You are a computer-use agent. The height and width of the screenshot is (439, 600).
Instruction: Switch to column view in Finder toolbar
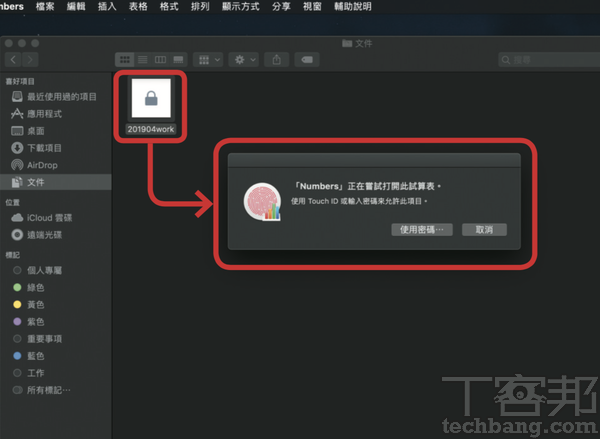[x=160, y=60]
